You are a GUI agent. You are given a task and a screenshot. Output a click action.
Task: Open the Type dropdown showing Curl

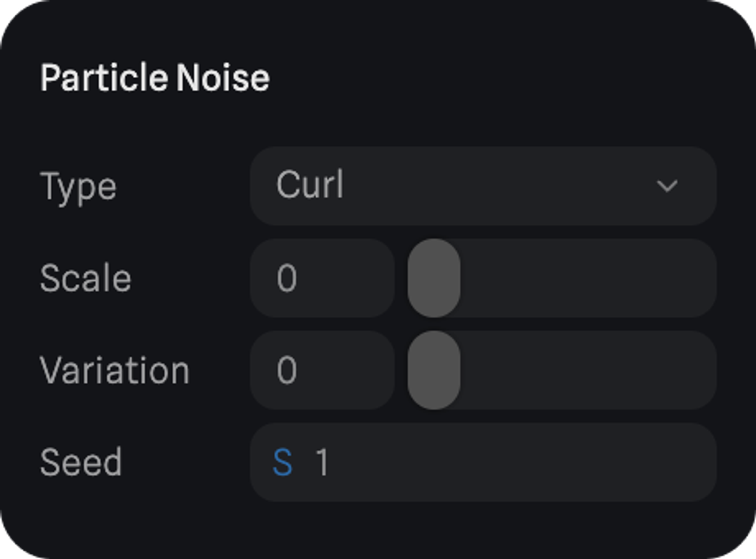483,186
